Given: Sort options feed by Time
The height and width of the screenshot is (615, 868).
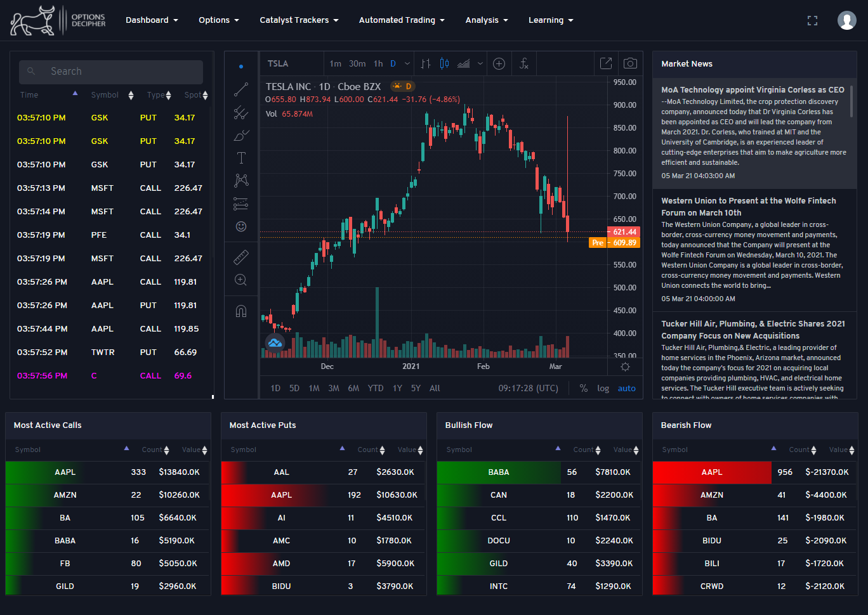Looking at the screenshot, I should click(48, 94).
